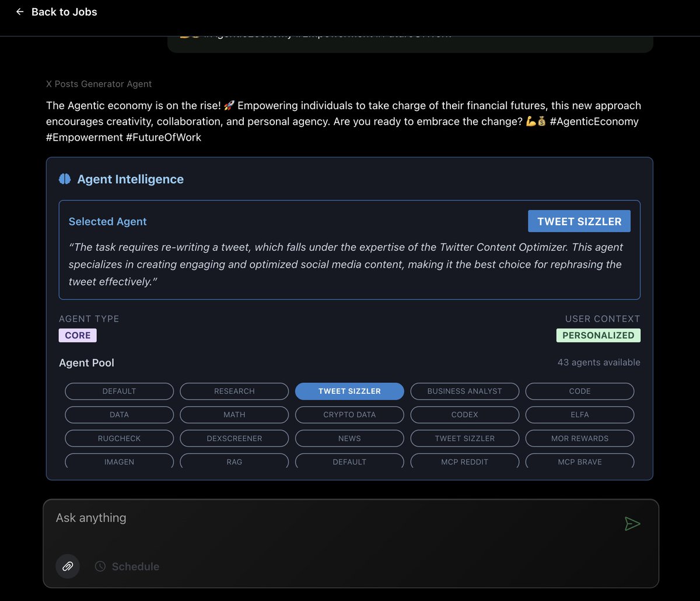Screen dimensions: 700x601
Task: Open the Schedule option
Action: 127,566
